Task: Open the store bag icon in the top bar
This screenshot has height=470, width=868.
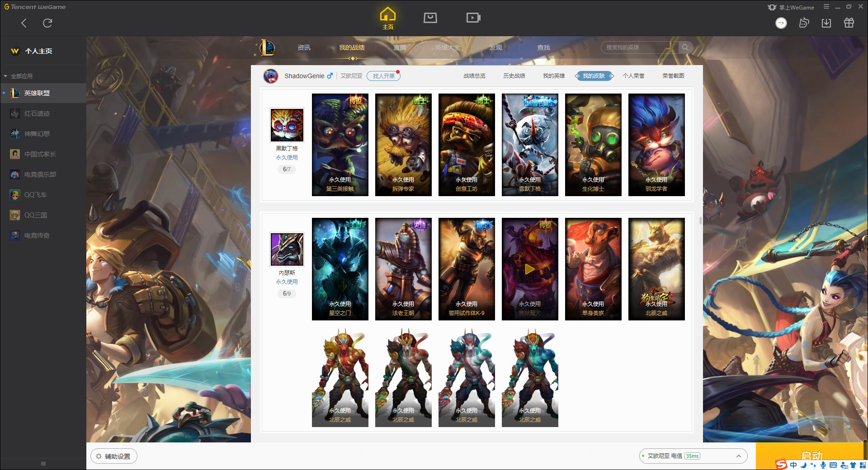Action: pyautogui.click(x=430, y=18)
